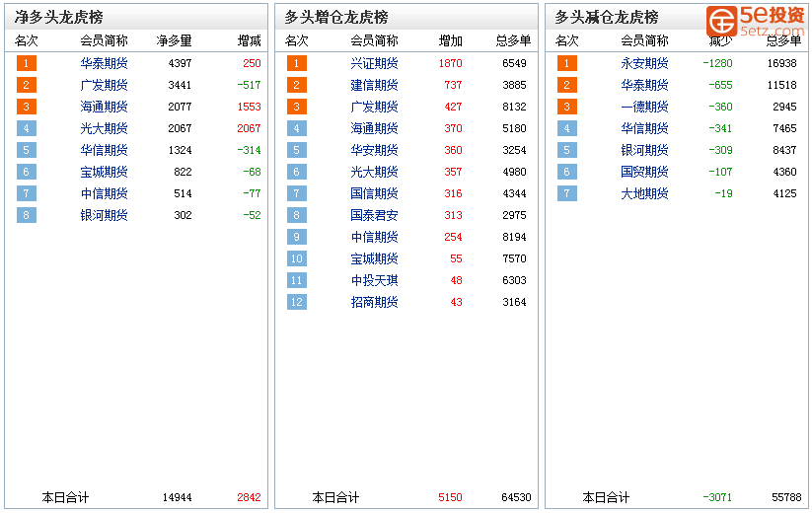Image resolution: width=812 pixels, height=513 pixels.
Task: Click rank badge 1 in 多头增仓龙虎榜
Action: [297, 63]
